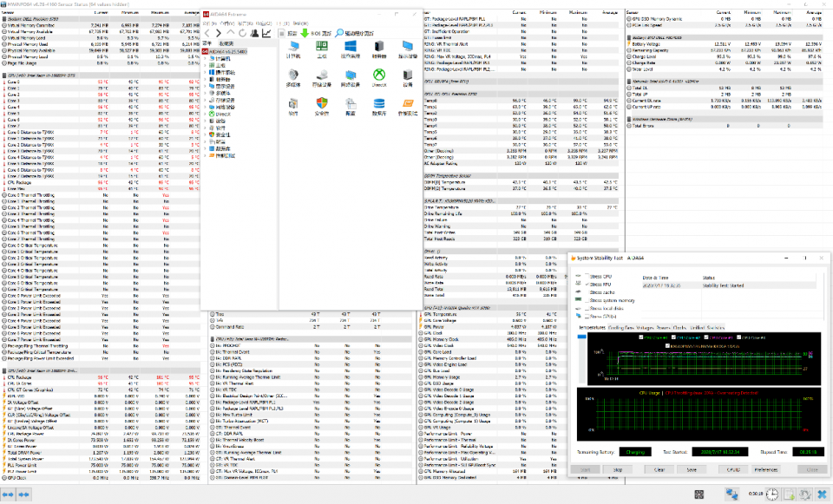833x504 pixels.
Task: Click the HWiNFO clock reset icon in bottom bar
Action: 771,494
